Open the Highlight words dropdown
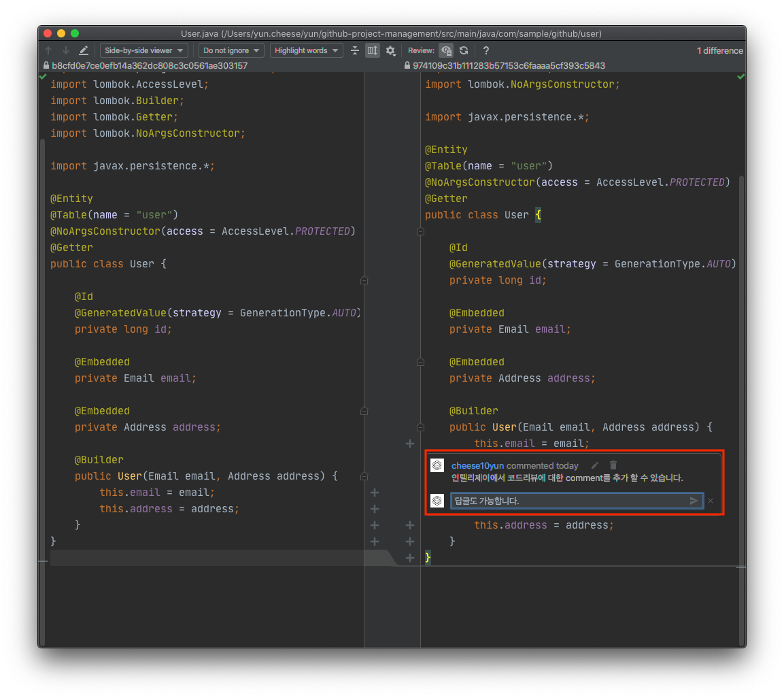Viewport: 784px width, 698px height. (x=307, y=50)
